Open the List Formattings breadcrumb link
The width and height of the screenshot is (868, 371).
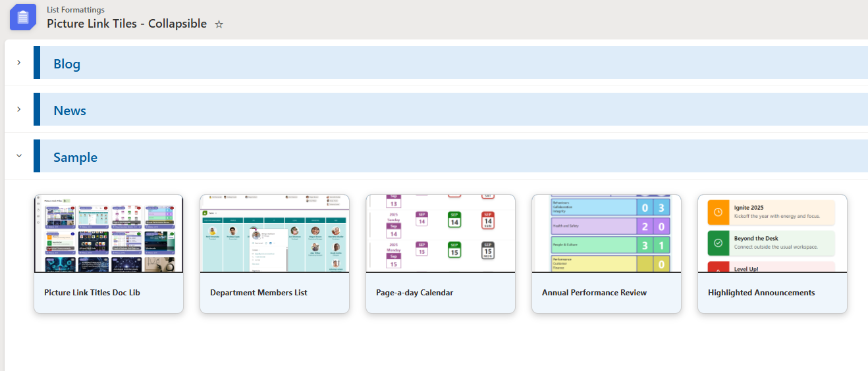click(76, 10)
